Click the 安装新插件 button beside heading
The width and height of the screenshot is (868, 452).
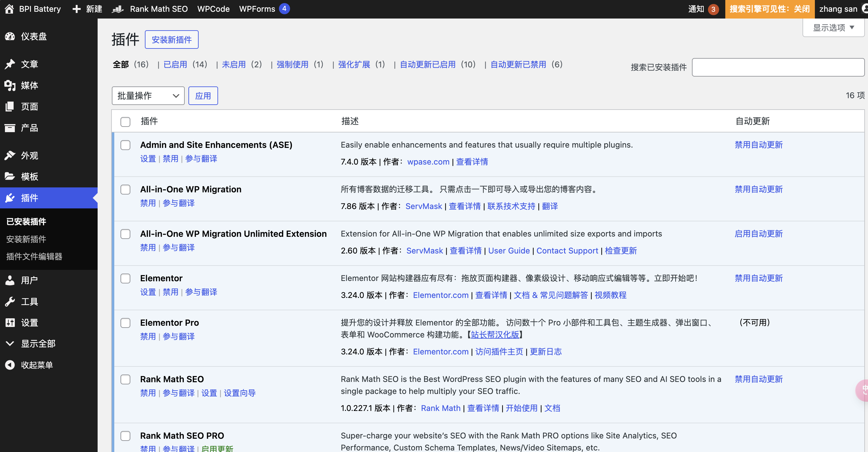171,40
